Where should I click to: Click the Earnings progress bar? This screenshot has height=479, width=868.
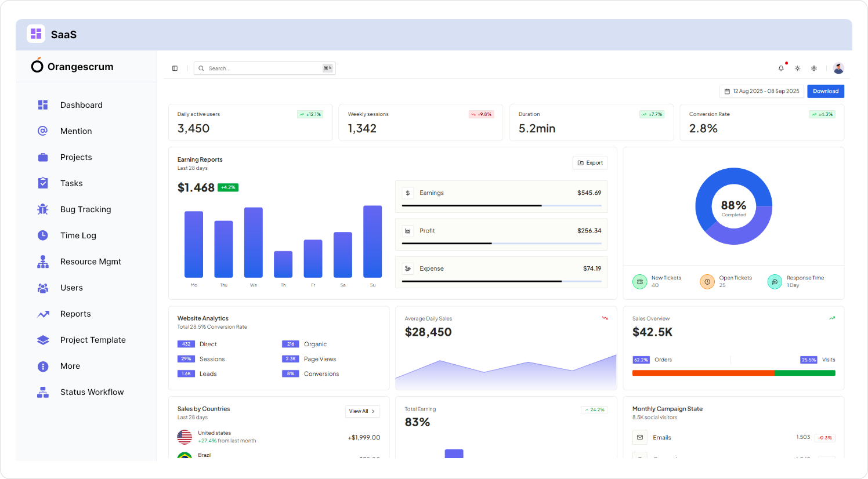[501, 205]
